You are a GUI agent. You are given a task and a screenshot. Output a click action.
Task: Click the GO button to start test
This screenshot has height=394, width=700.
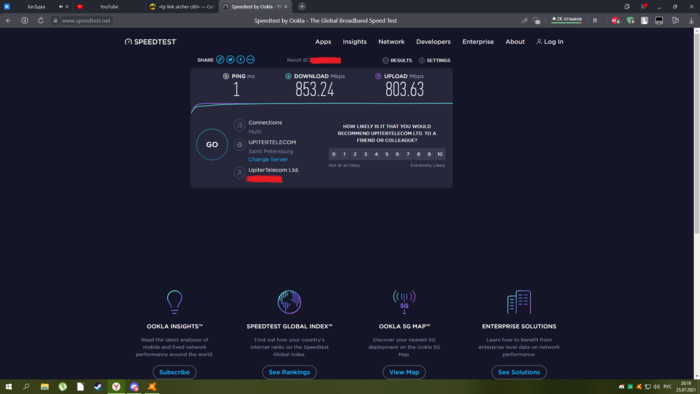click(212, 144)
